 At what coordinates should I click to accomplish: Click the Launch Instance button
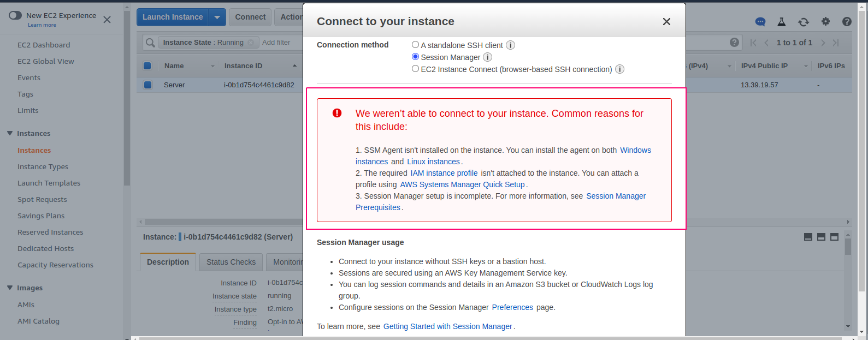tap(173, 17)
